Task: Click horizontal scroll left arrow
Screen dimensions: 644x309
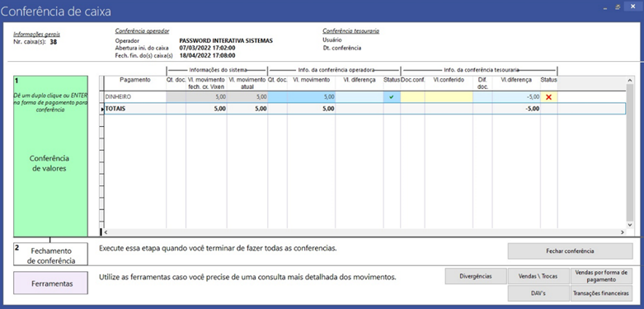Action: point(106,232)
